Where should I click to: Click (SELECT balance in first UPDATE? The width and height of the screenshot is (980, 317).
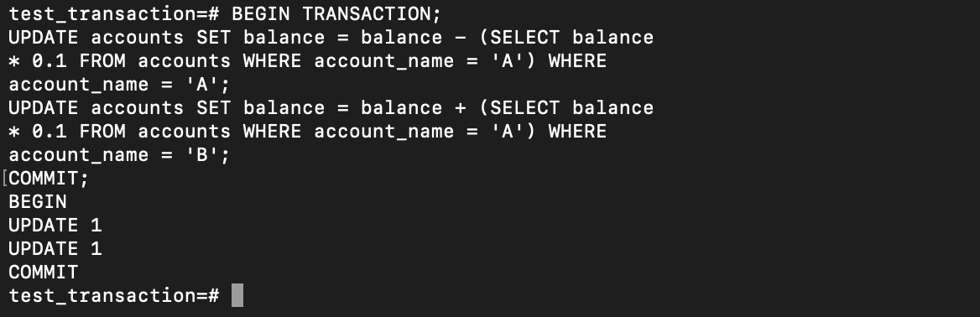click(x=566, y=38)
